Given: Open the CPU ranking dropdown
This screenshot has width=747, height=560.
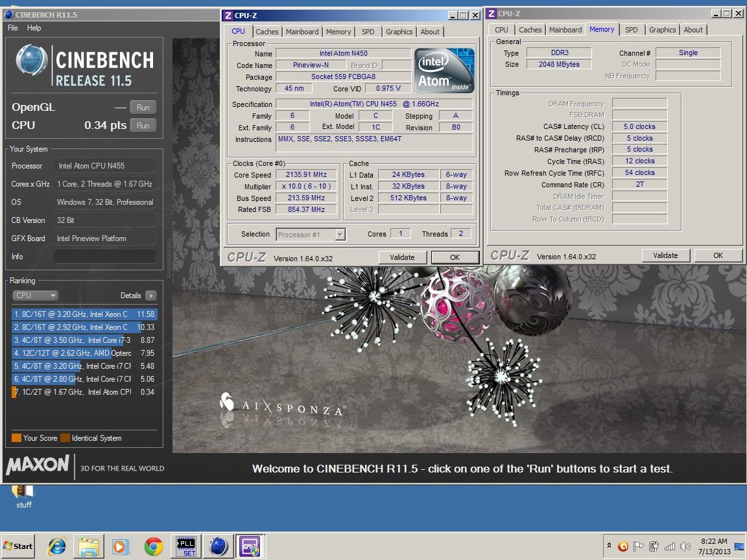Looking at the screenshot, I should pos(35,296).
